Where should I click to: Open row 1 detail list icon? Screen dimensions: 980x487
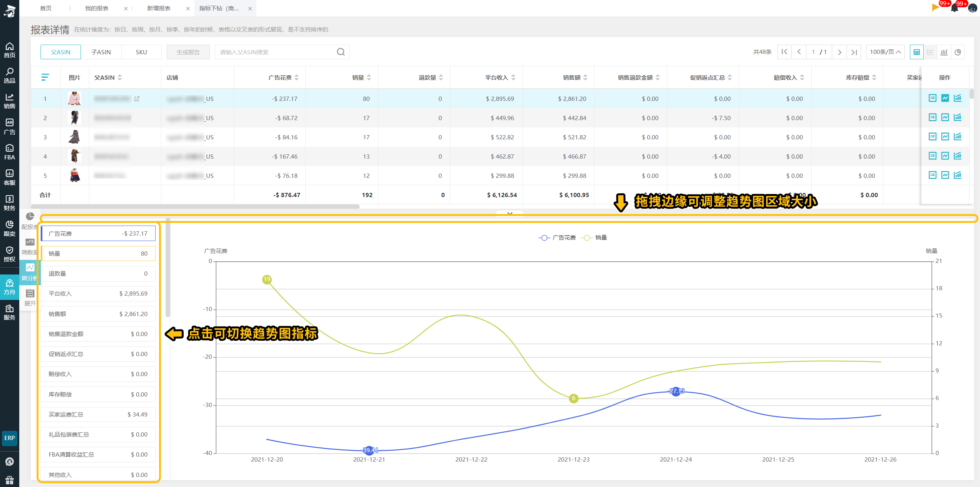tap(932, 98)
